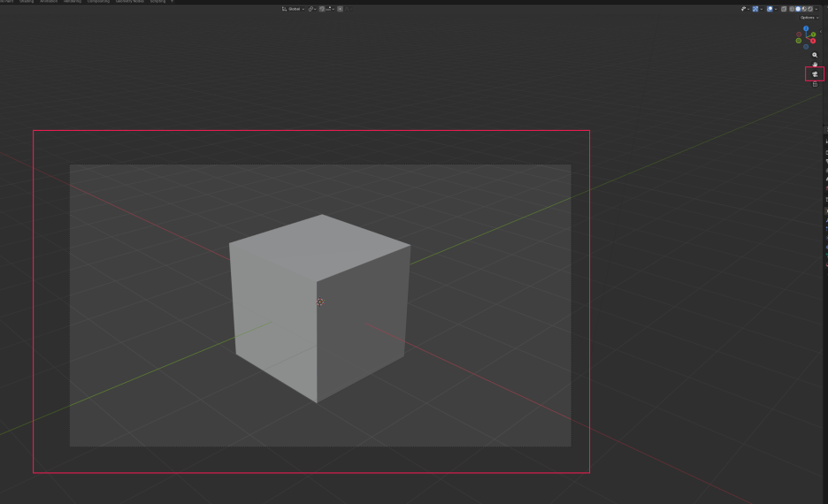Toggle camera view with the camera icon
Image resolution: width=828 pixels, height=504 pixels.
point(815,74)
